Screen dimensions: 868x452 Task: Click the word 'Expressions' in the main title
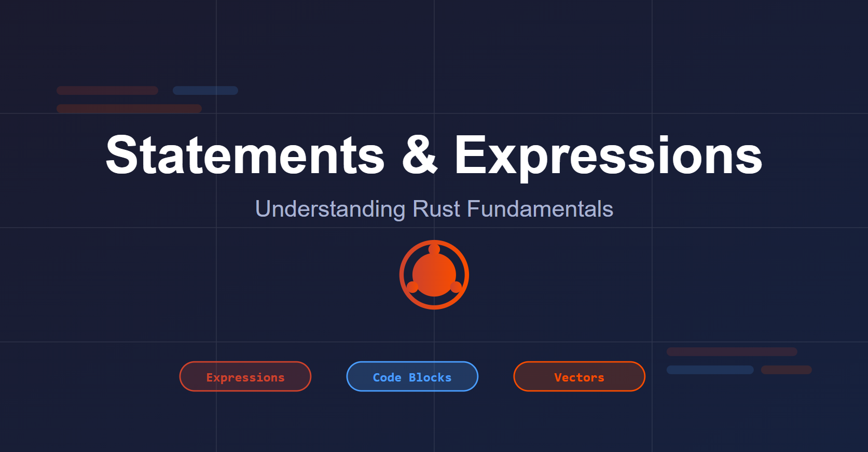[608, 155]
